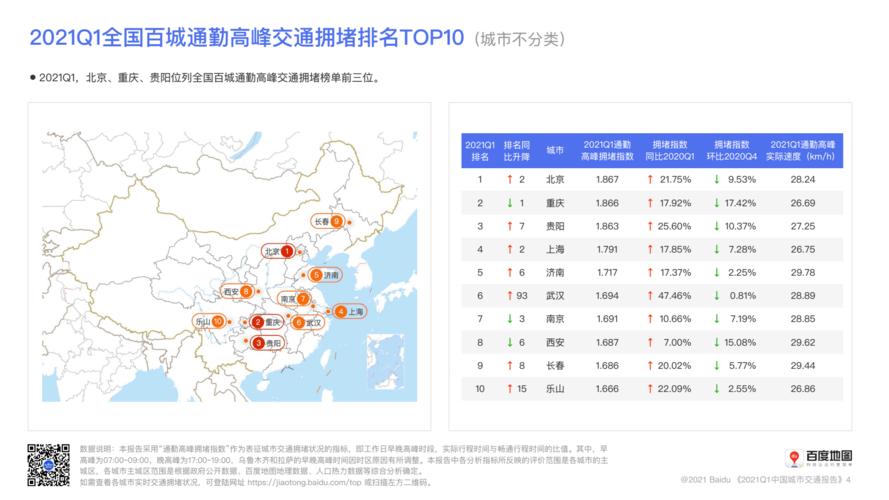Click the subtitle (城市不分类)
This screenshot has height=500, width=889.
[x=519, y=39]
